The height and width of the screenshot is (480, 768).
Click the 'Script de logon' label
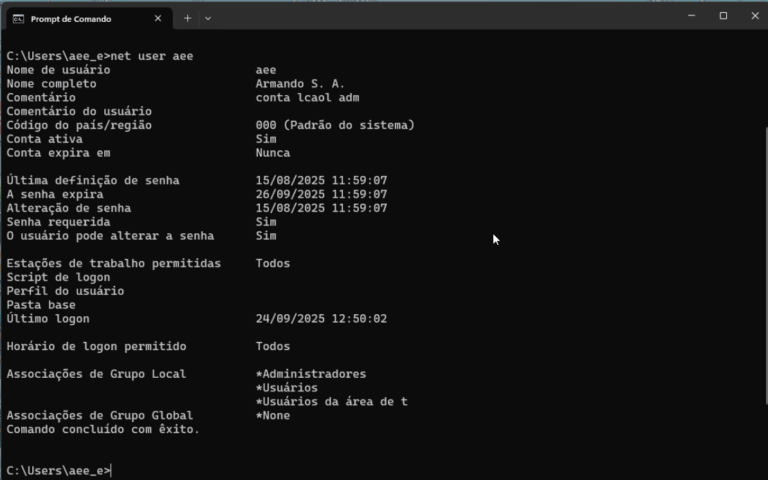58,277
